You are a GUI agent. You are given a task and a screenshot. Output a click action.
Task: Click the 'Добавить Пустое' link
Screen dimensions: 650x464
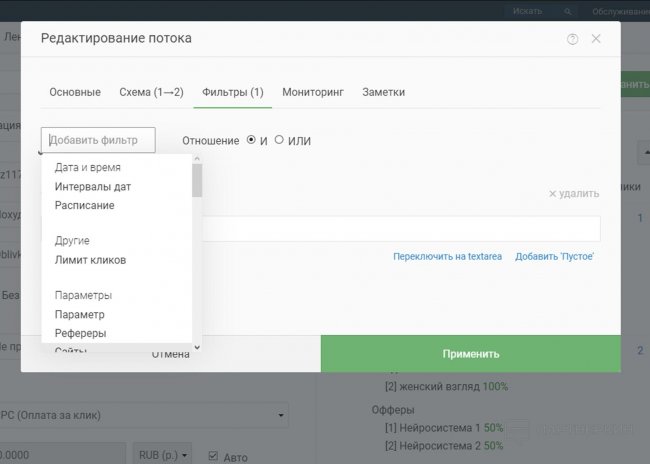pos(555,257)
